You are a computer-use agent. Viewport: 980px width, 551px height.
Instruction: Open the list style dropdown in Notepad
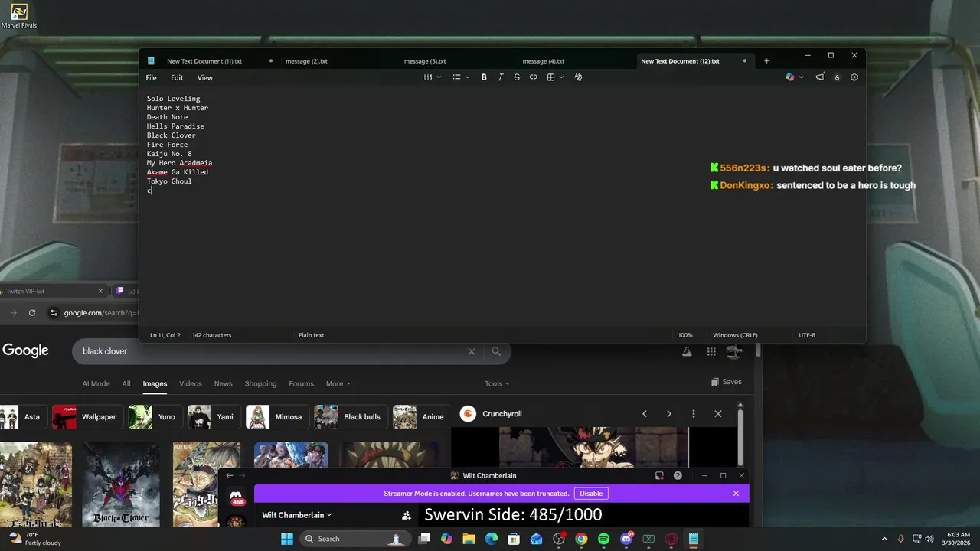pyautogui.click(x=460, y=77)
